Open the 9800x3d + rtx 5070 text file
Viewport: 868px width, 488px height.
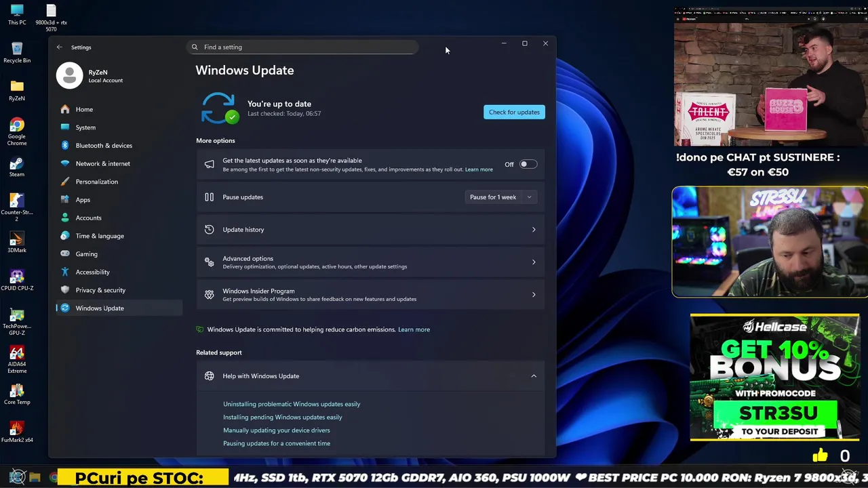pyautogui.click(x=52, y=18)
